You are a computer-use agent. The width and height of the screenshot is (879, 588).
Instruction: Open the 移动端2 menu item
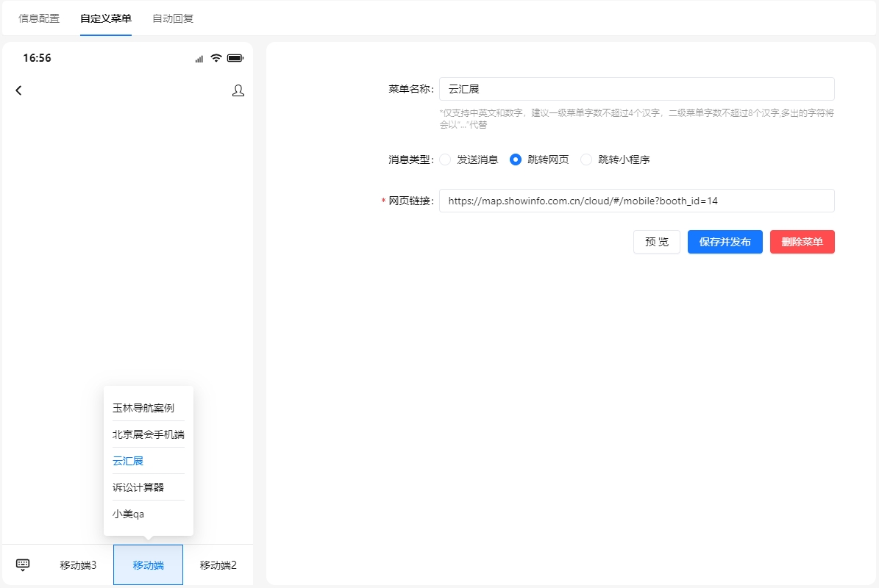click(218, 564)
